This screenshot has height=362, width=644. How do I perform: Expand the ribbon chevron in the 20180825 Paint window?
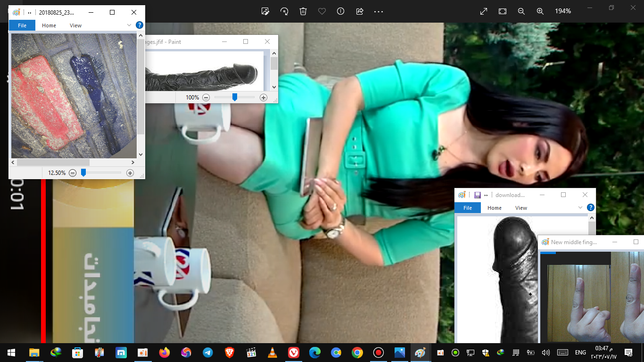(129, 25)
